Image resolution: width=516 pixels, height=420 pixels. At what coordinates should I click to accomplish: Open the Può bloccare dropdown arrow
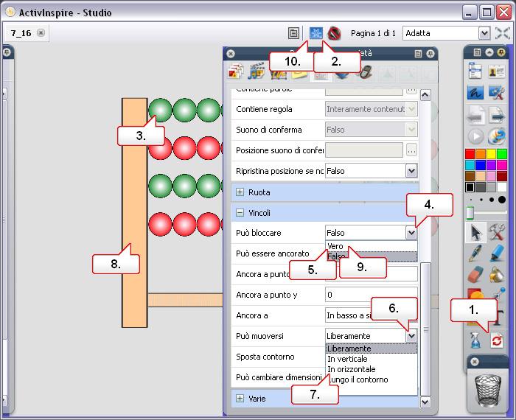click(411, 233)
